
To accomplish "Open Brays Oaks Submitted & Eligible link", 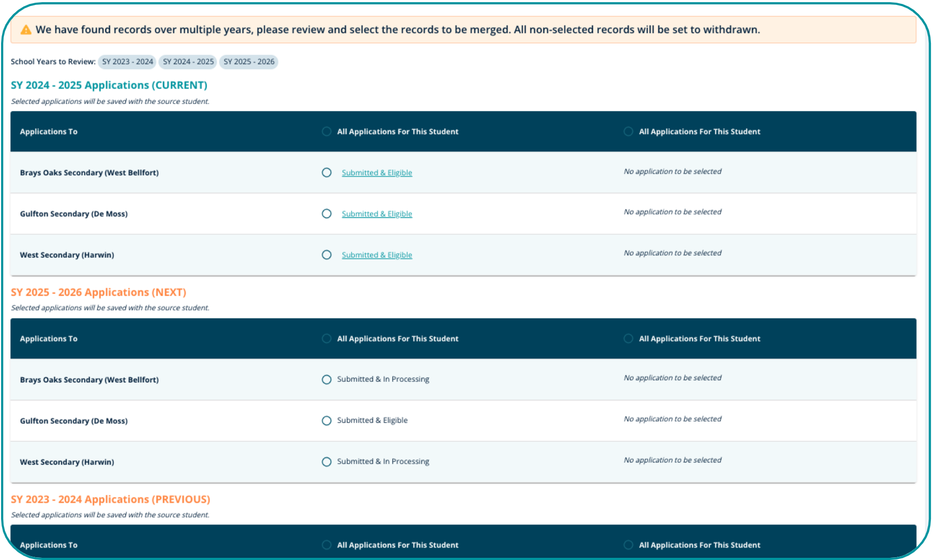I will pyautogui.click(x=377, y=173).
